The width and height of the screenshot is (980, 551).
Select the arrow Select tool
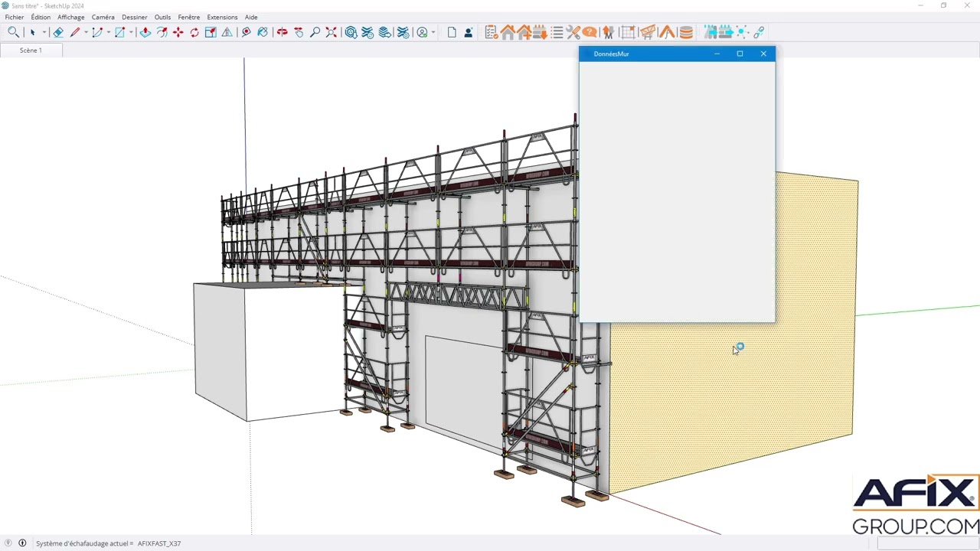click(x=32, y=32)
